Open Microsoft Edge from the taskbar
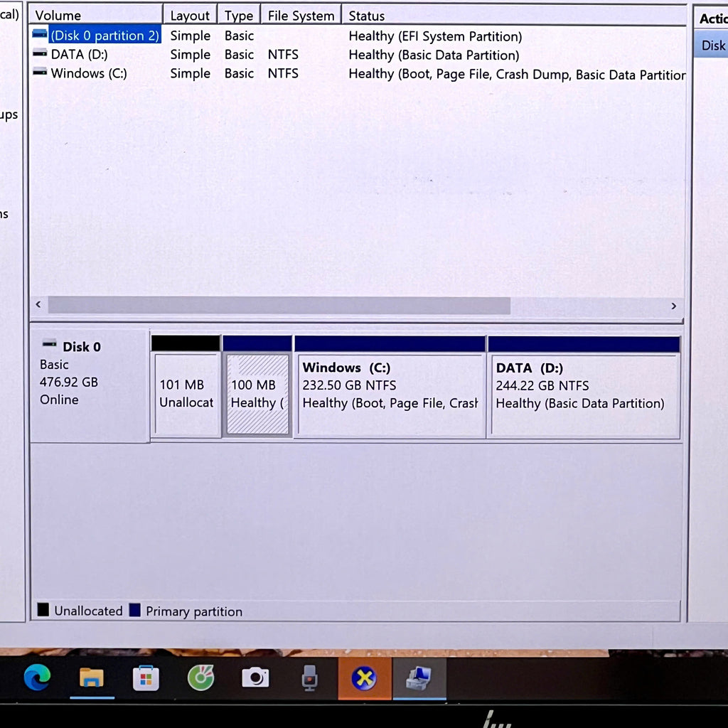The image size is (728, 728). pos(37,677)
